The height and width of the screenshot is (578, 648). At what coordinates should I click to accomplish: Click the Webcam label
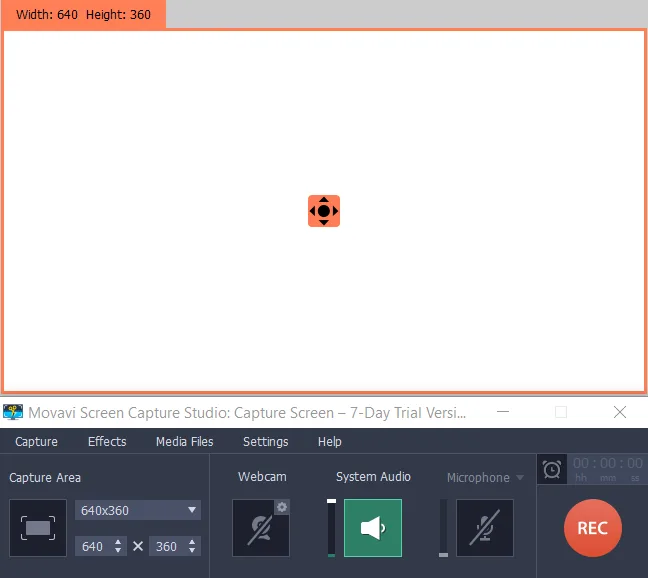point(262,476)
